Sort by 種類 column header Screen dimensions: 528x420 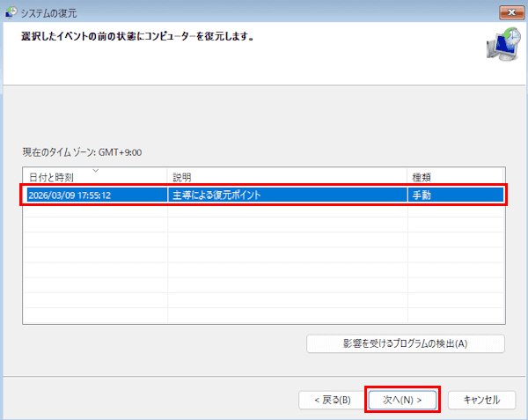455,177
